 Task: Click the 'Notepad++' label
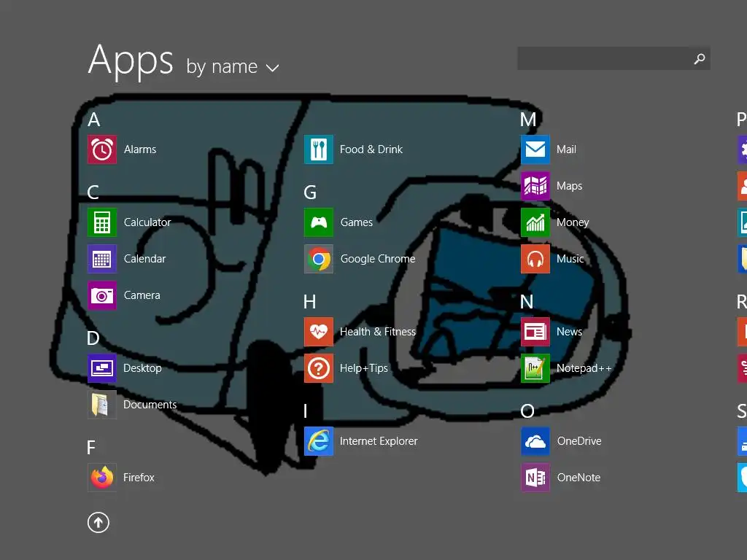coord(584,368)
